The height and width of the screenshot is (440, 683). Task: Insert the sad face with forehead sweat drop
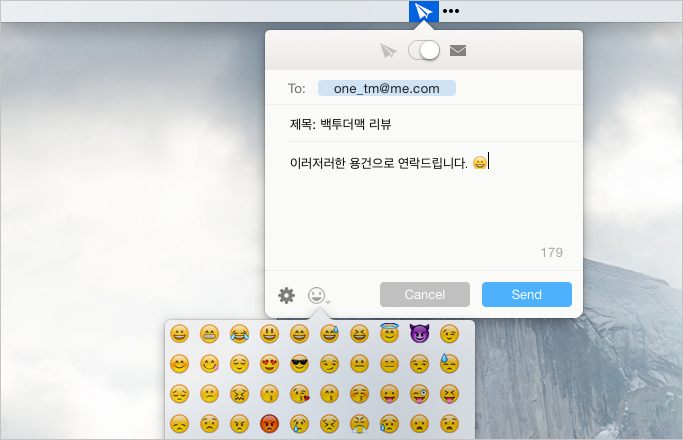coord(450,363)
